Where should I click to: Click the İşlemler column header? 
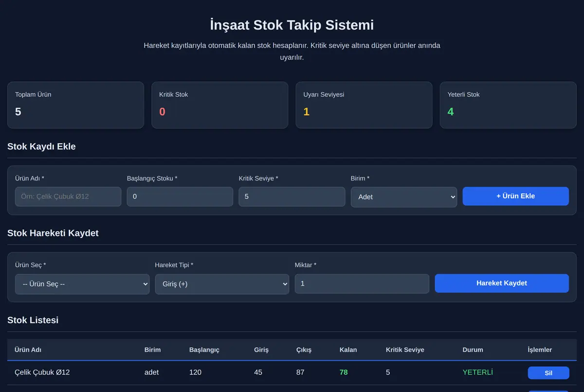(540, 350)
